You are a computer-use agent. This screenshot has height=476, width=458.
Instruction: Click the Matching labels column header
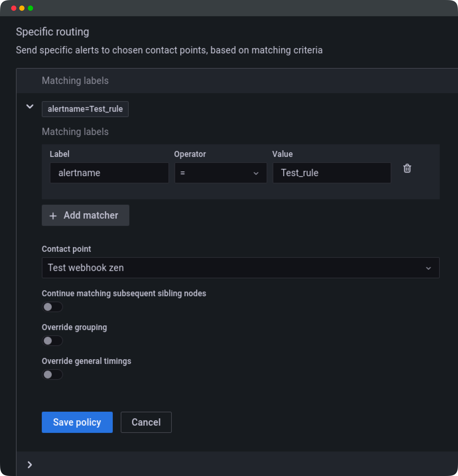75,81
